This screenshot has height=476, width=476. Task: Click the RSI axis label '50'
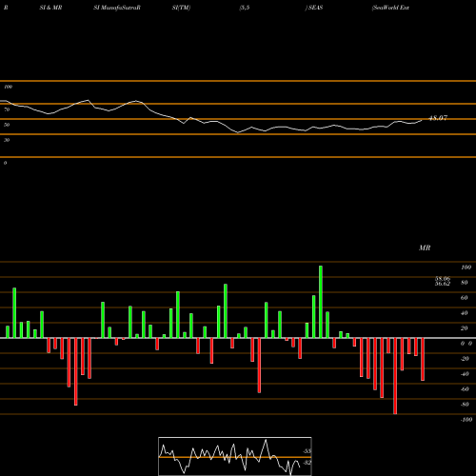(x=7, y=125)
